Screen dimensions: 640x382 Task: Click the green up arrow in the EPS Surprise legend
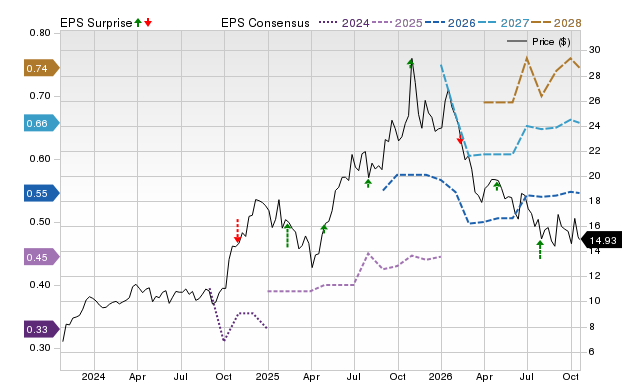(138, 22)
